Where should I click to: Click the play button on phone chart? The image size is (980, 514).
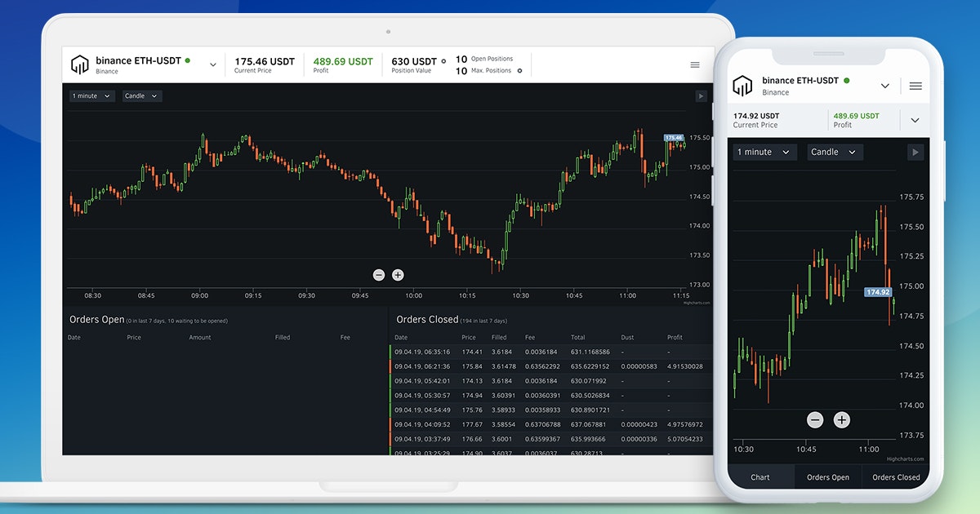coord(915,152)
